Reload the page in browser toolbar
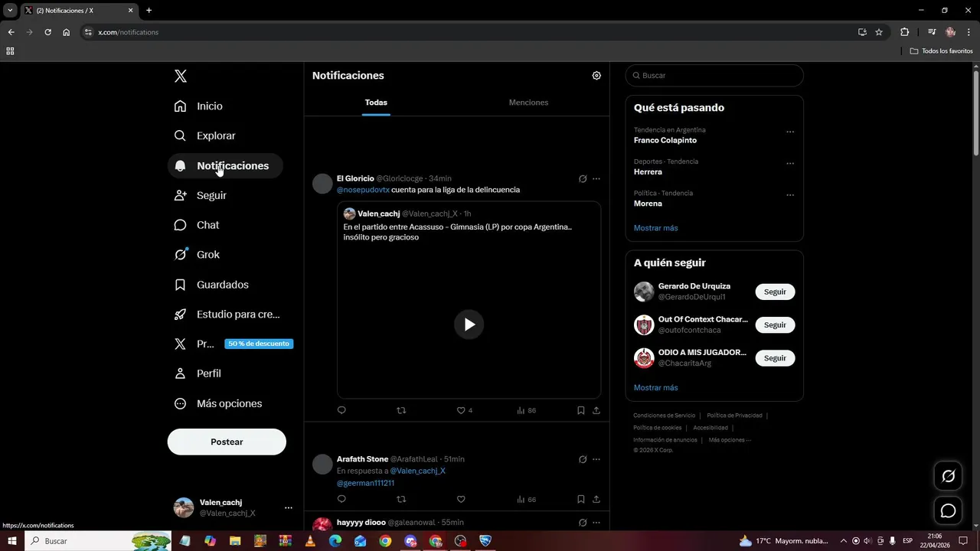 click(47, 32)
